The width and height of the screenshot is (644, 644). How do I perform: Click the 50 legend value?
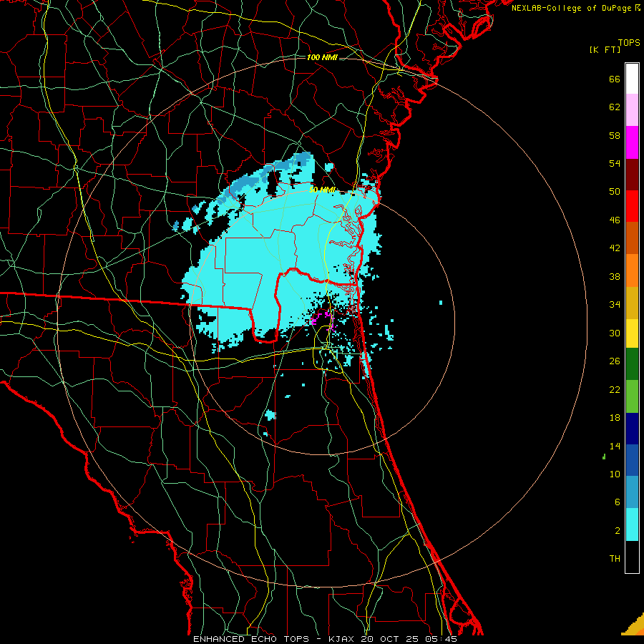coord(615,192)
